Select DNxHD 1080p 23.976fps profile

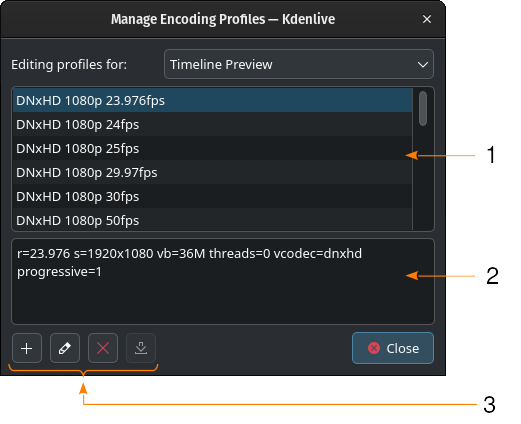212,100
